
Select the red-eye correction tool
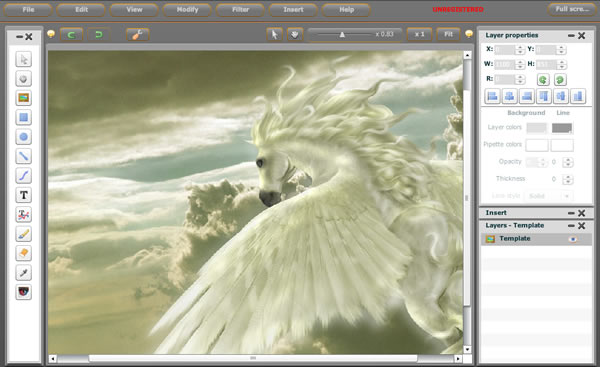tap(24, 292)
